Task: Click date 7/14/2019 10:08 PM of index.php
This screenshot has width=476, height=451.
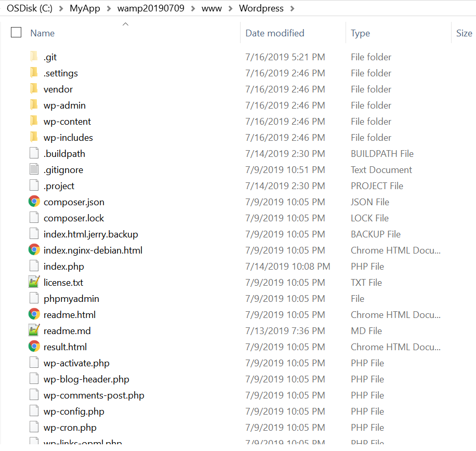Action: click(287, 267)
